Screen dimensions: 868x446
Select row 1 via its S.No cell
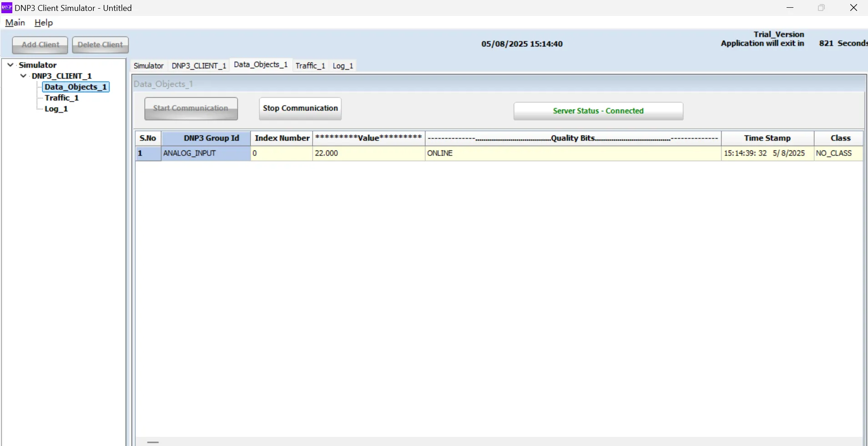[x=148, y=153]
